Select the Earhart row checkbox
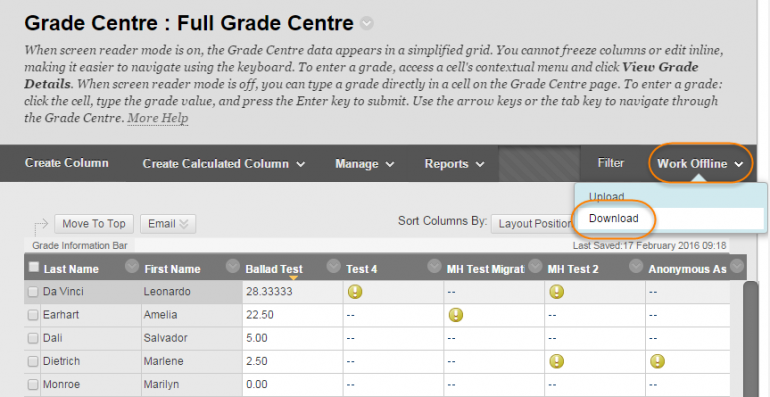Screen dimensions: 770x397 click(33, 315)
